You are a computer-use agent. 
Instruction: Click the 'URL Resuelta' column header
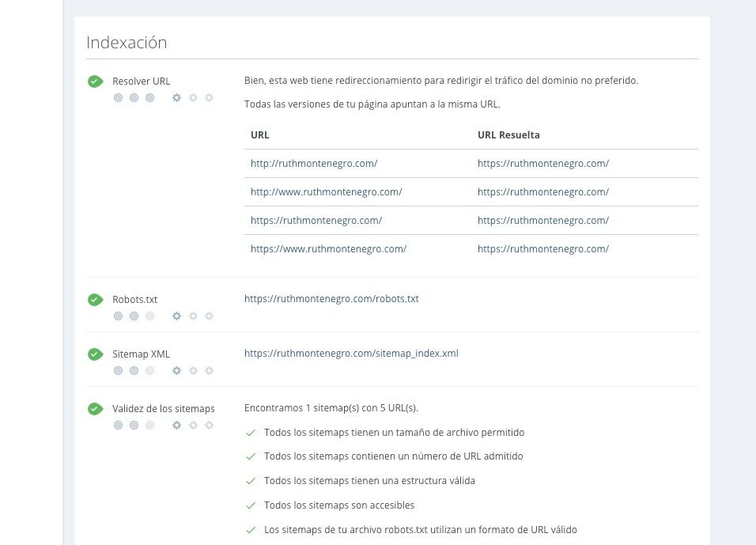point(508,135)
